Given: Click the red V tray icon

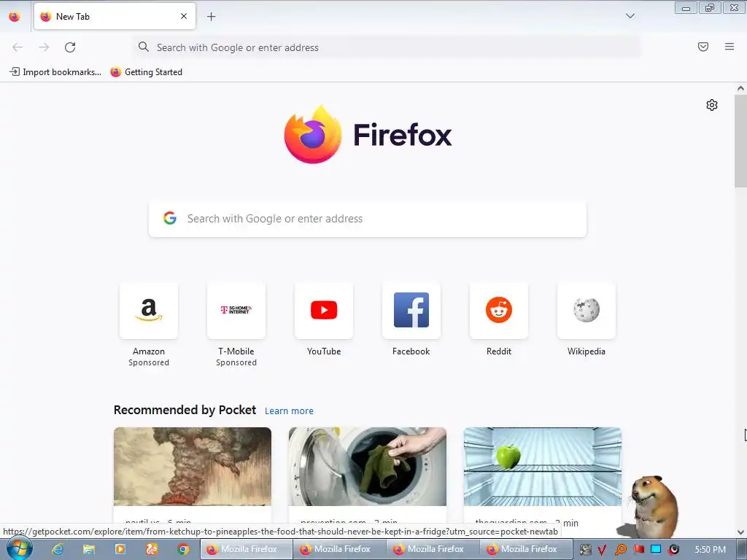Looking at the screenshot, I should tap(602, 550).
